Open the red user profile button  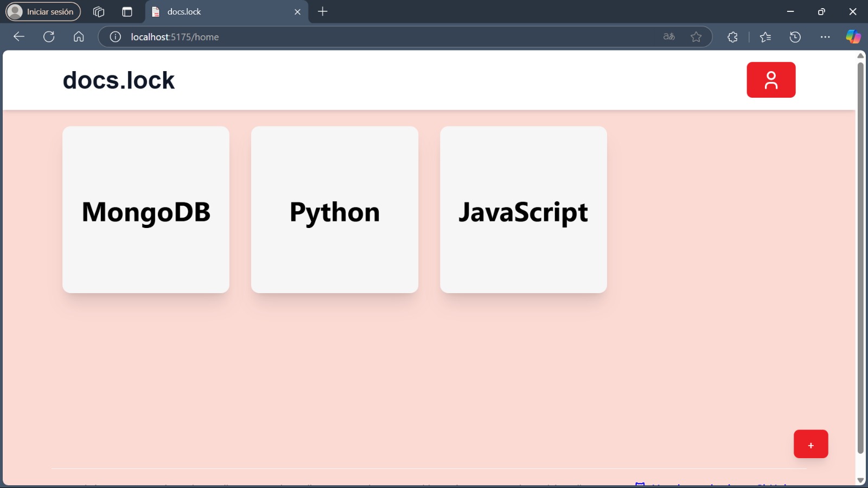pos(770,80)
